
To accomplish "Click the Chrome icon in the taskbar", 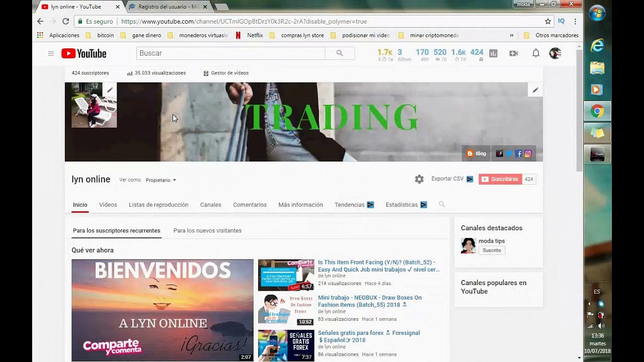I will [x=597, y=111].
